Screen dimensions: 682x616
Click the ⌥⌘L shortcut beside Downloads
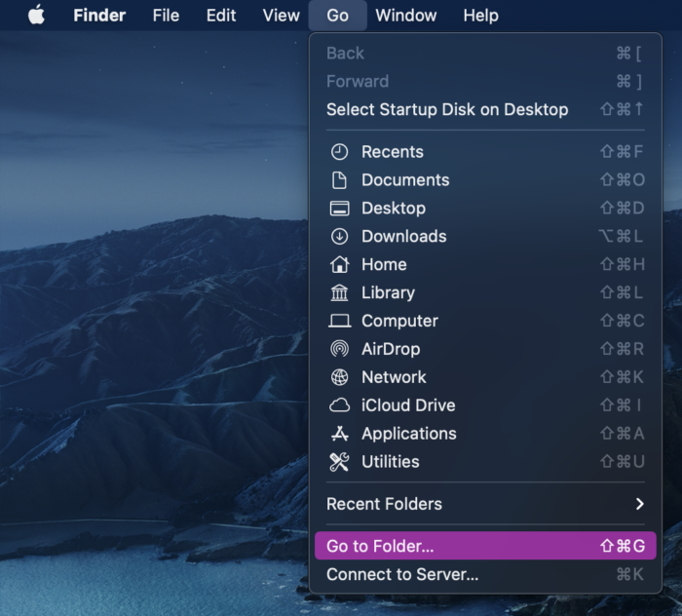point(621,236)
